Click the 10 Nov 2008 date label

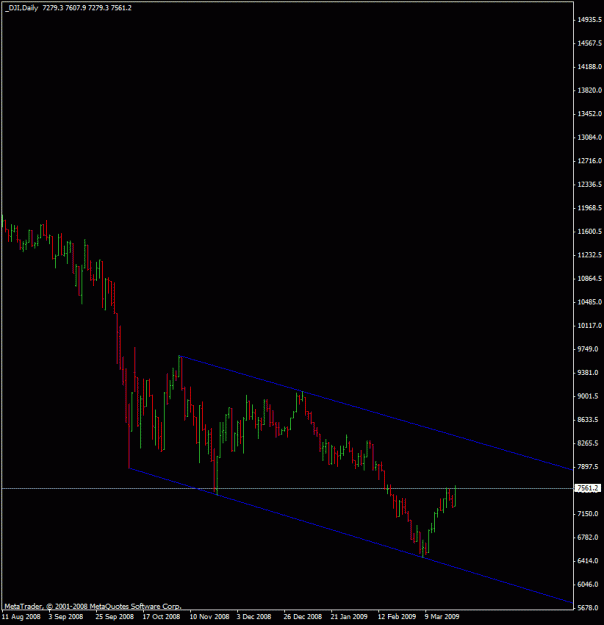click(x=209, y=617)
